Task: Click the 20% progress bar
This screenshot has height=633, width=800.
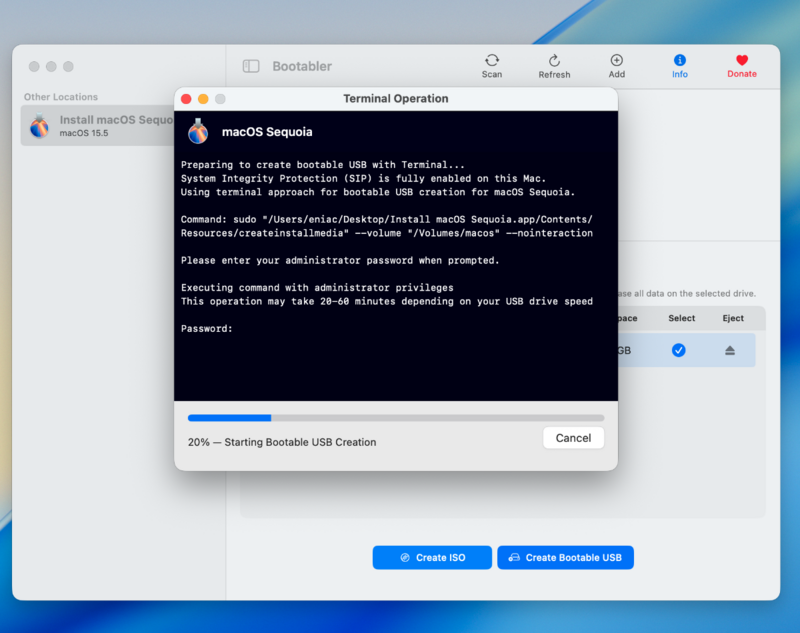Action: (x=394, y=418)
